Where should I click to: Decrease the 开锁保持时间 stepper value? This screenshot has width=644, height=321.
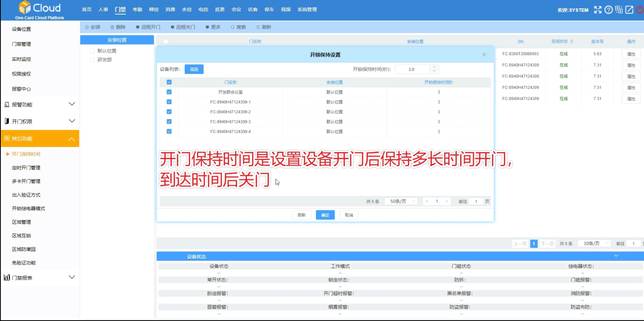[434, 71]
